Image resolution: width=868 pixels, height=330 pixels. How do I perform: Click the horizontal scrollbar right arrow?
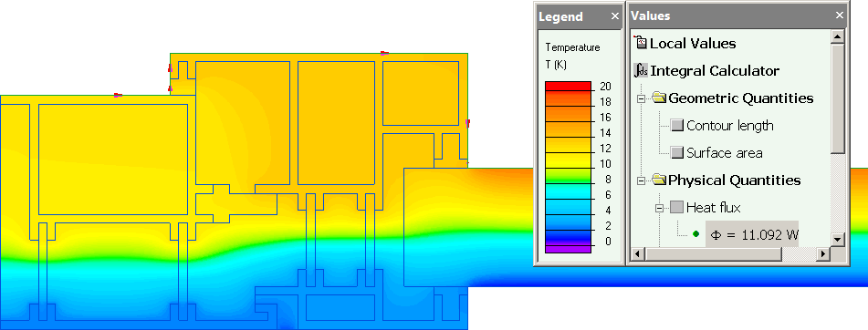pos(823,253)
